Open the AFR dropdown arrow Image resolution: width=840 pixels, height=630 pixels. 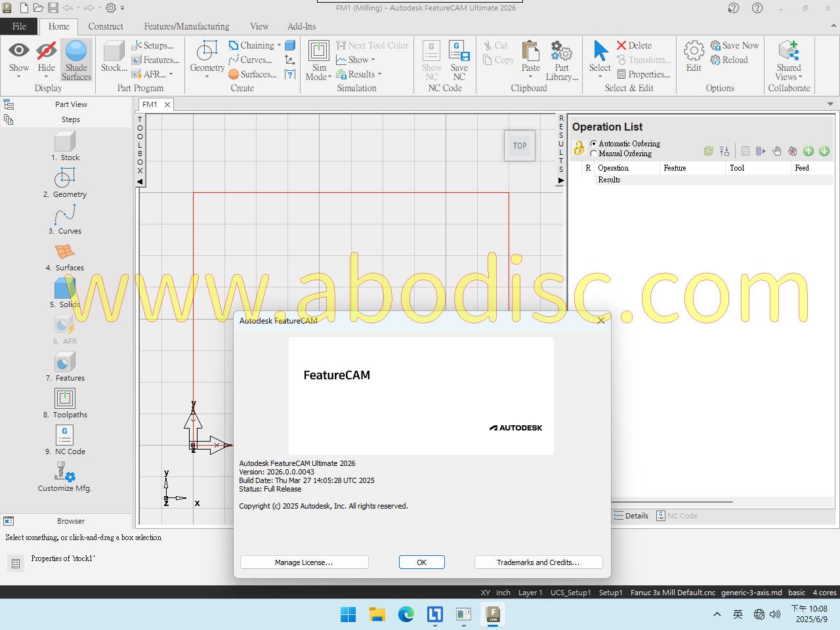[171, 74]
